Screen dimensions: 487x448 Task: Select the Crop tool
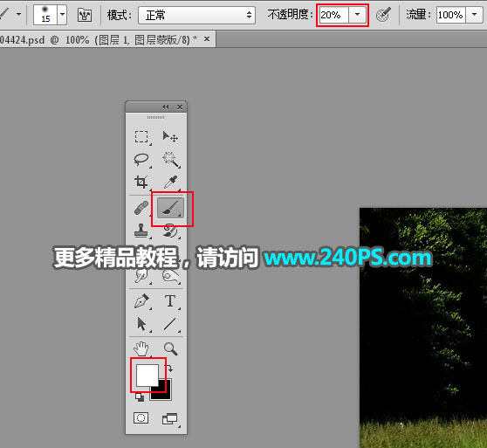coord(141,183)
